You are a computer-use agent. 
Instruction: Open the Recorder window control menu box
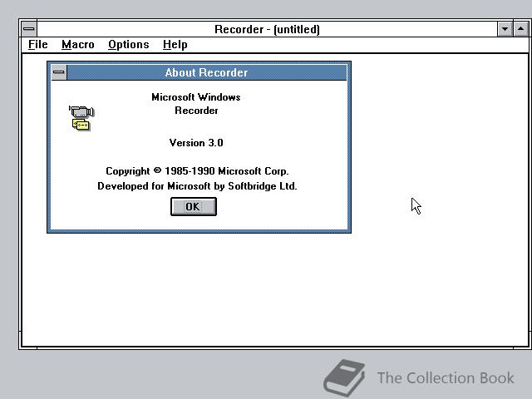pos(29,29)
